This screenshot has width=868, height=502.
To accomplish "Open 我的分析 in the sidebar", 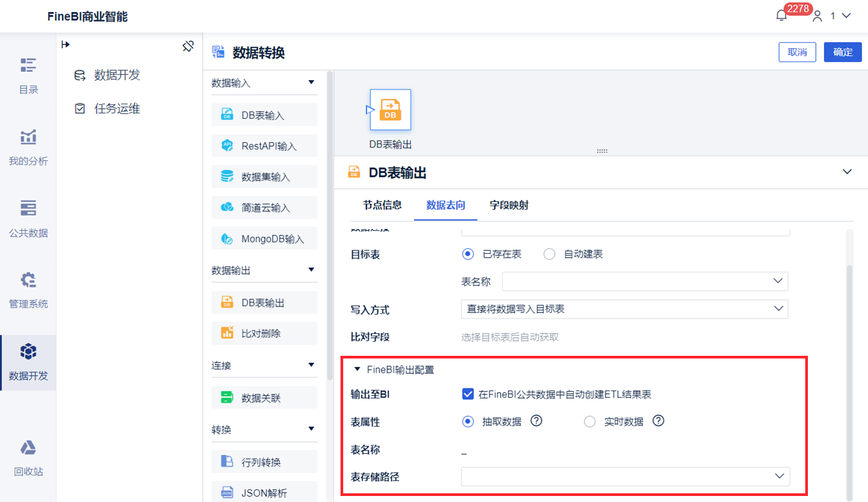I will pos(28,148).
